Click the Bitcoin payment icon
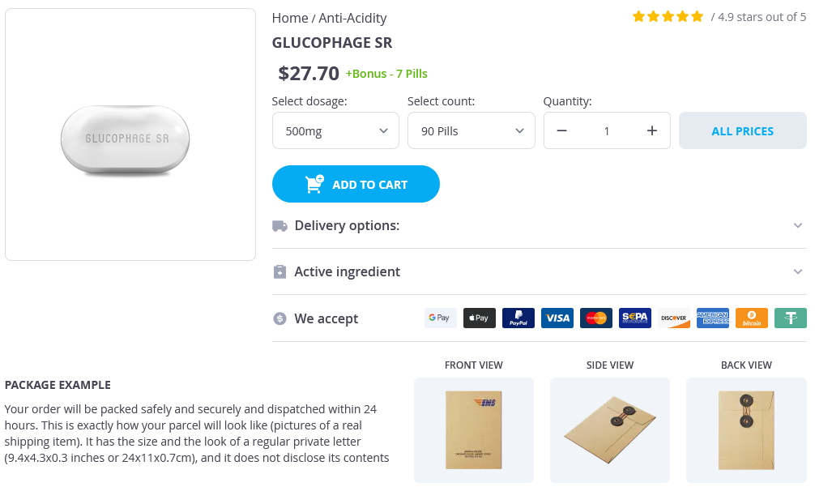 [752, 318]
